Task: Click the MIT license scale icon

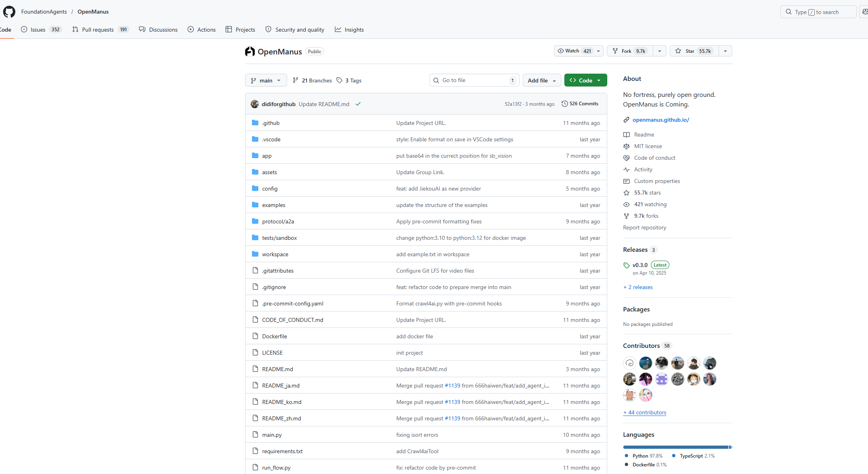Action: pos(626,146)
